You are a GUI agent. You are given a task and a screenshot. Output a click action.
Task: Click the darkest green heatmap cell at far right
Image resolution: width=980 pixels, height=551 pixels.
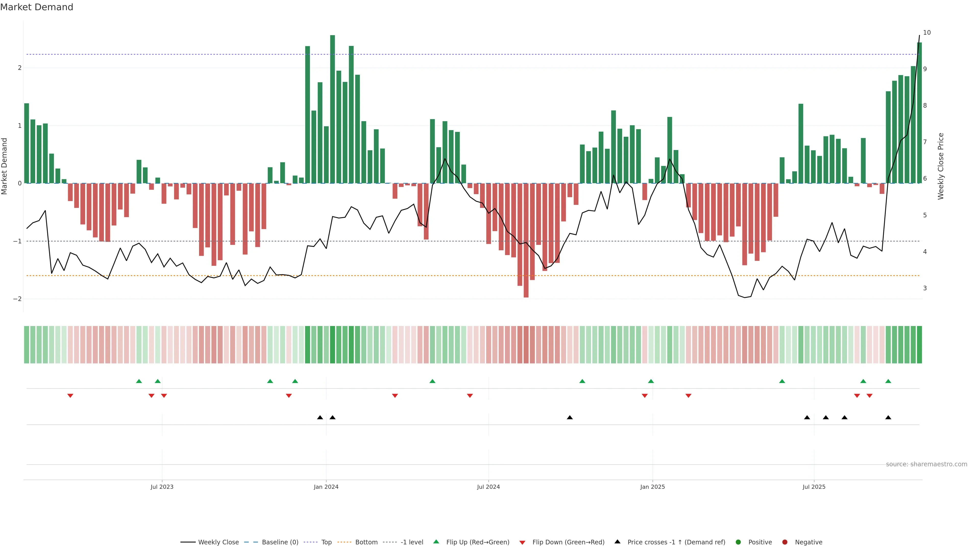point(920,345)
